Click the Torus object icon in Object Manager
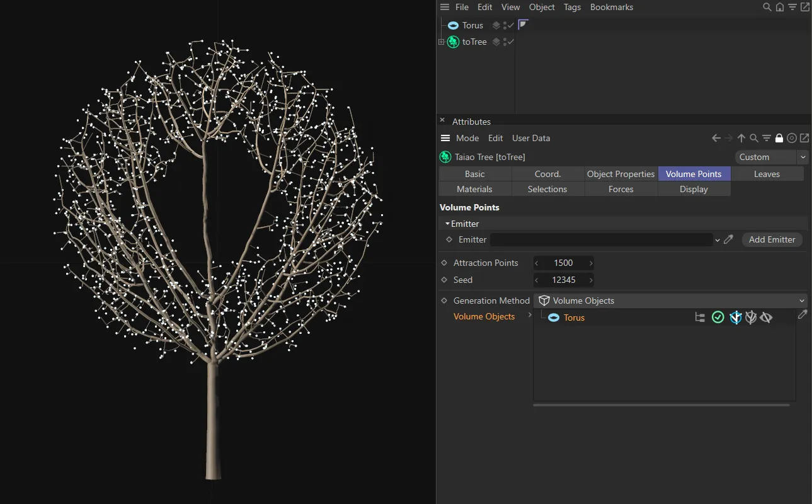 coord(453,25)
